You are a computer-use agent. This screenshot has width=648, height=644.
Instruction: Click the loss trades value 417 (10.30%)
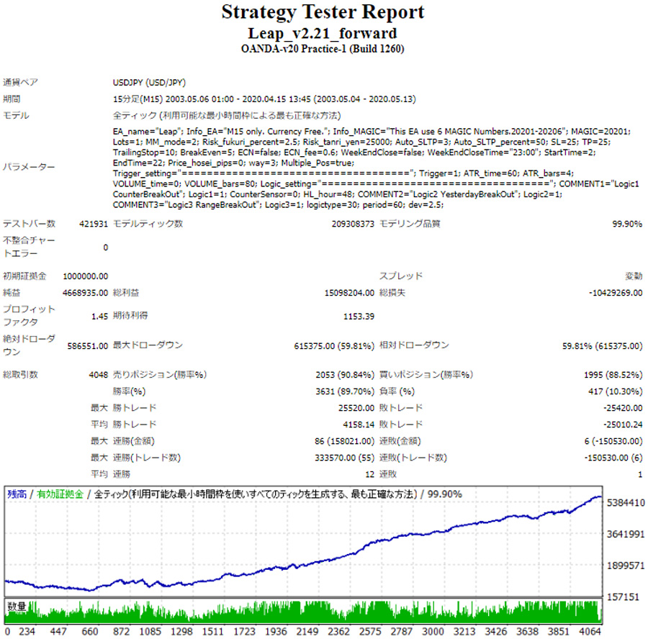click(x=616, y=391)
